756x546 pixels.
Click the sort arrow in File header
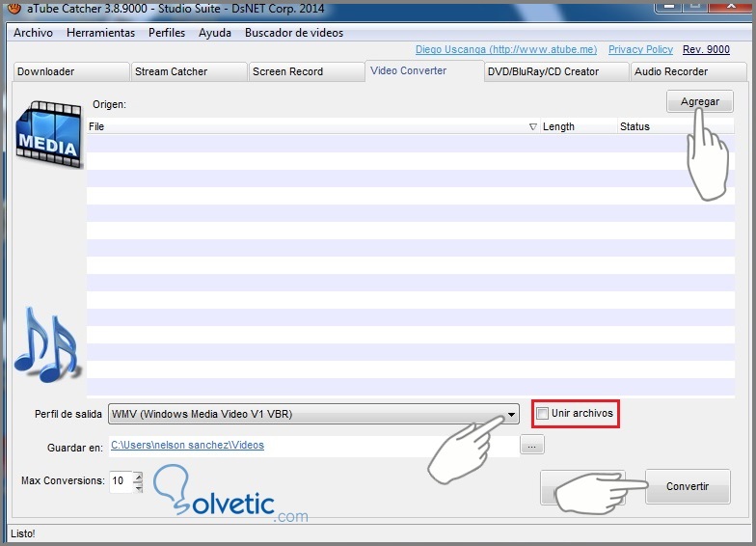point(532,127)
